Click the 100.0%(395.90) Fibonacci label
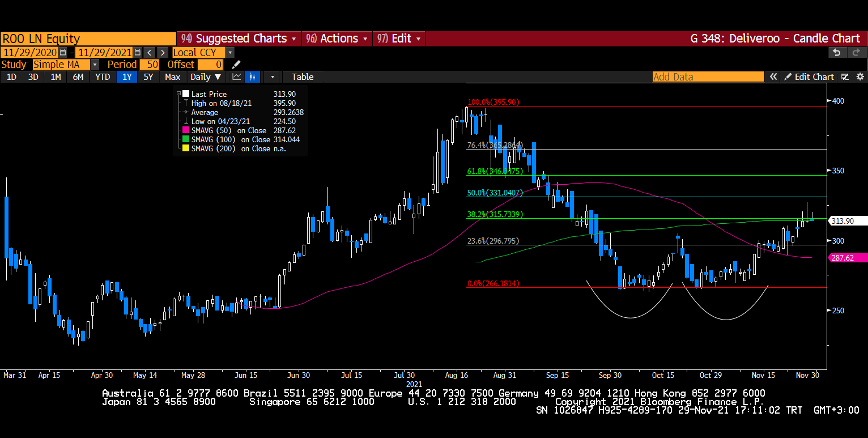The height and width of the screenshot is (438, 868). [x=492, y=103]
